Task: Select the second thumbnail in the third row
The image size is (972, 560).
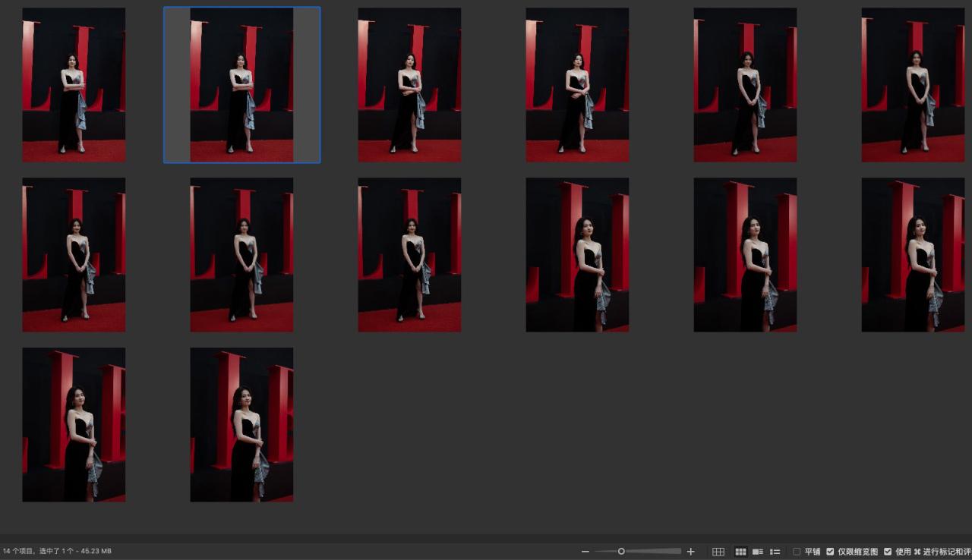Action: point(241,425)
